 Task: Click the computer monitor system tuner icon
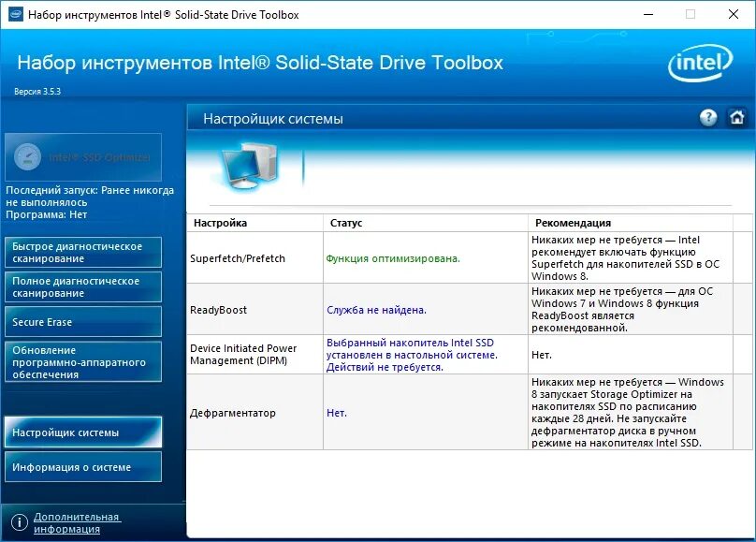[x=250, y=166]
